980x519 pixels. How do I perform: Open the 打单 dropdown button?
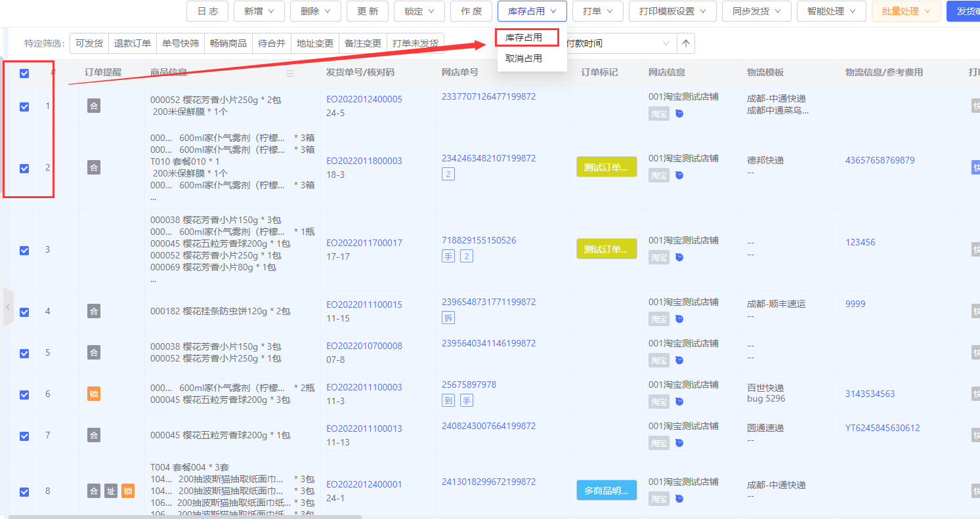(x=598, y=11)
